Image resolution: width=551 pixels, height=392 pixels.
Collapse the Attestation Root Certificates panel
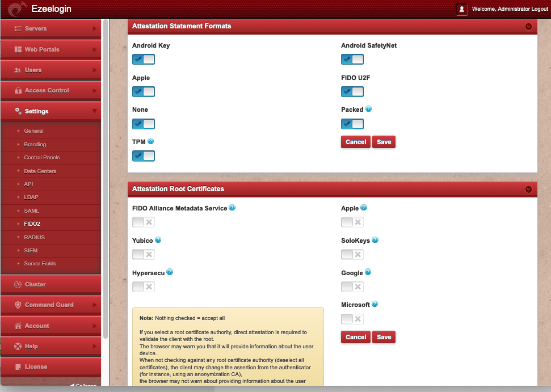point(528,189)
